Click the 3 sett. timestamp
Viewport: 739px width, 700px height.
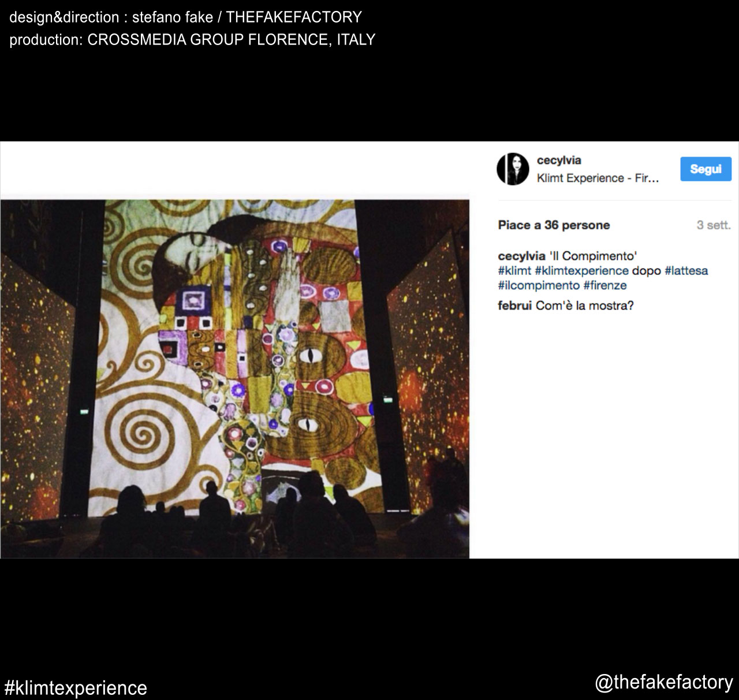point(713,225)
